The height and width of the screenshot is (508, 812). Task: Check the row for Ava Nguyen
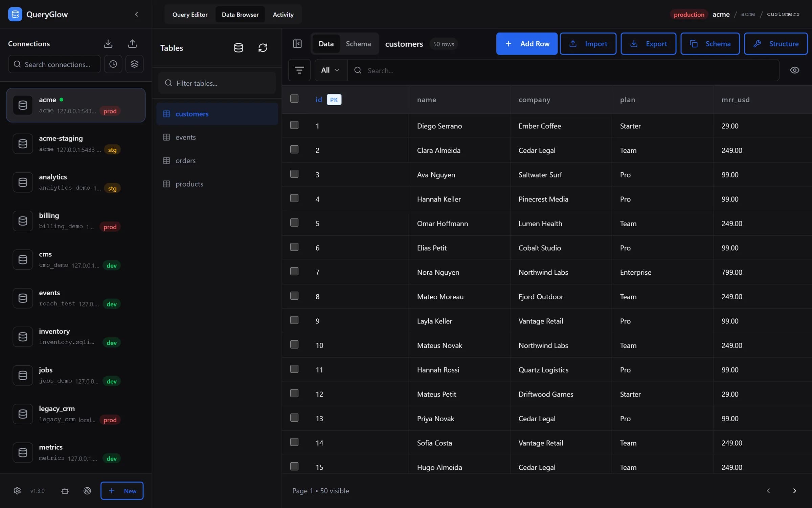[294, 174]
